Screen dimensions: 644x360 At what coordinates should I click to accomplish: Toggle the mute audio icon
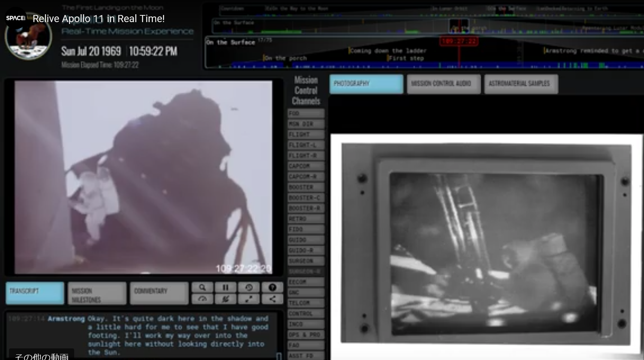click(x=226, y=299)
